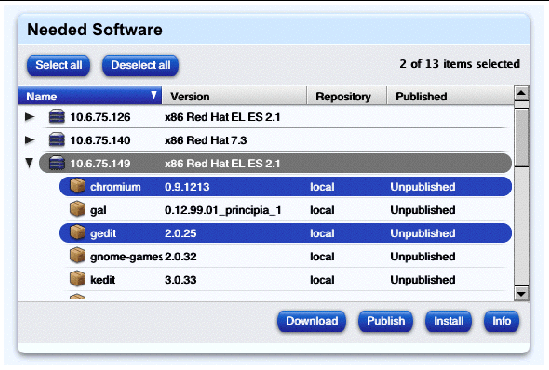Click the local repository of gedit

click(x=322, y=233)
